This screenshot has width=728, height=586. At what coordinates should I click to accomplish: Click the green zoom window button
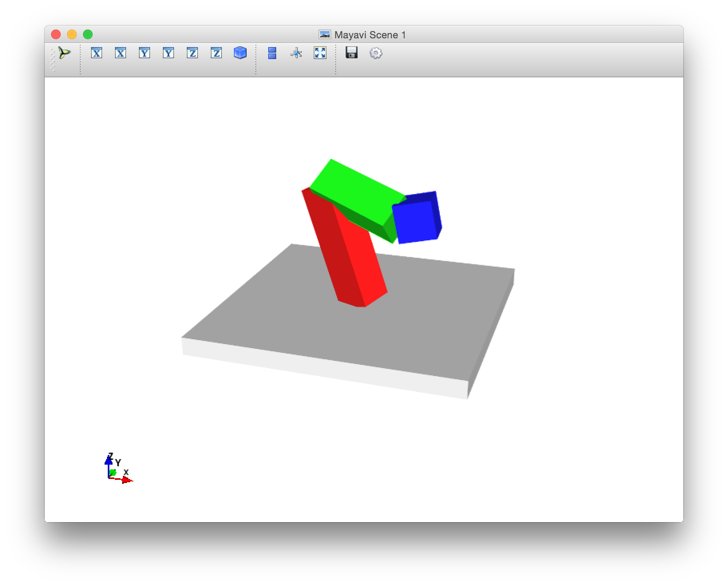coord(88,35)
